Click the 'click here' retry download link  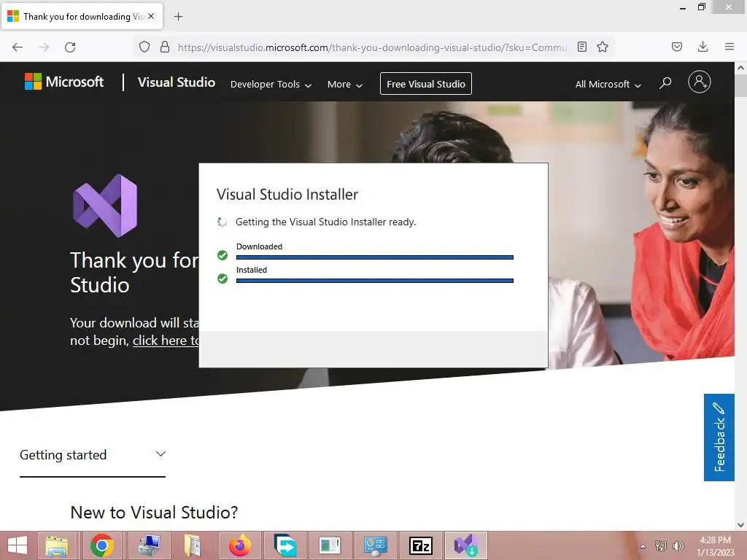click(166, 341)
